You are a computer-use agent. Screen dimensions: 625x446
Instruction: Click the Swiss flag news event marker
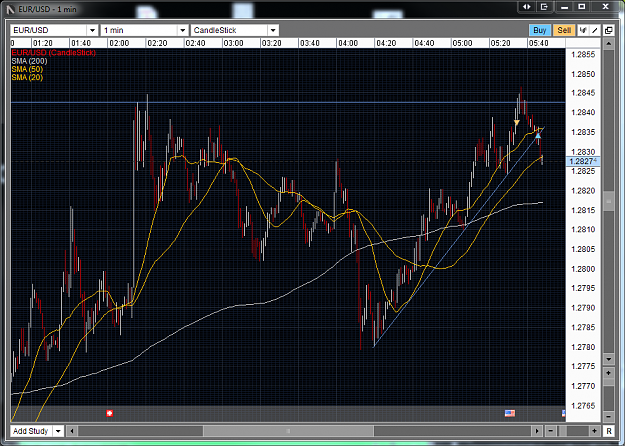click(110, 413)
